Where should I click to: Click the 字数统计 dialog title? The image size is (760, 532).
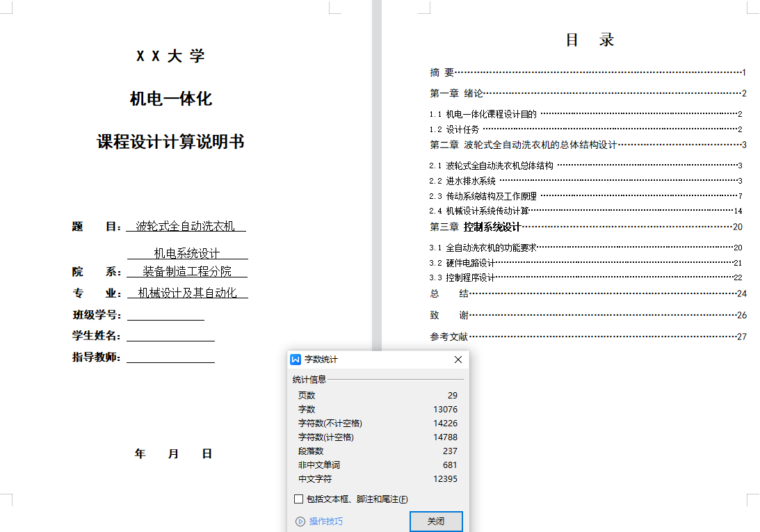(321, 360)
